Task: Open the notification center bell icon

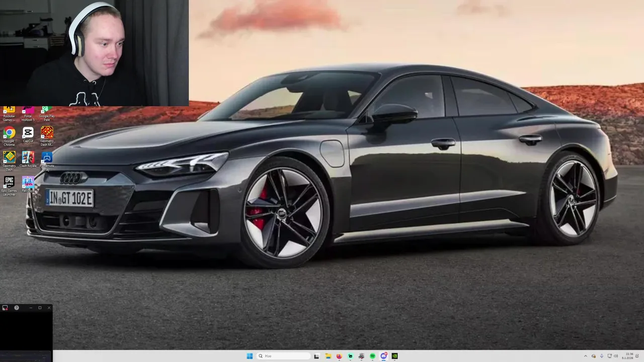Action: (637, 355)
